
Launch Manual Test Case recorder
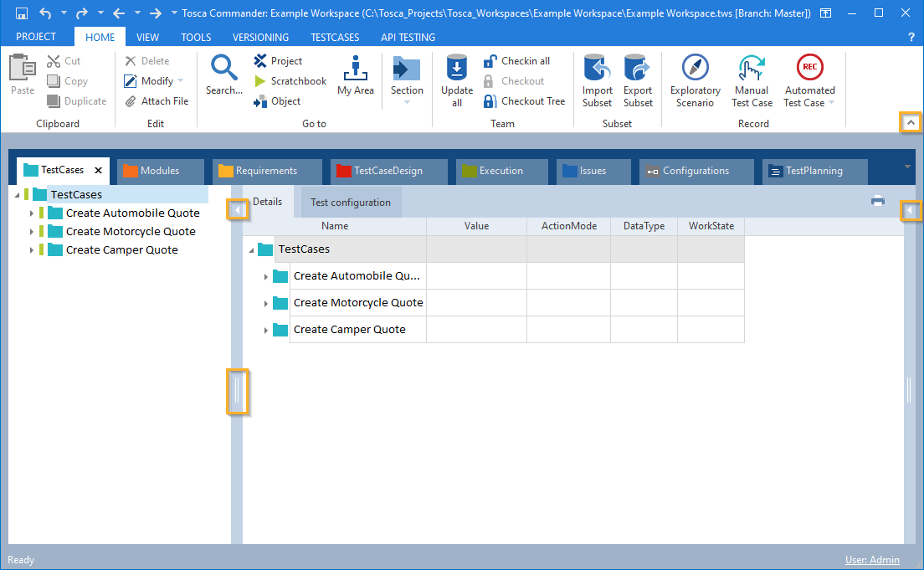(752, 69)
